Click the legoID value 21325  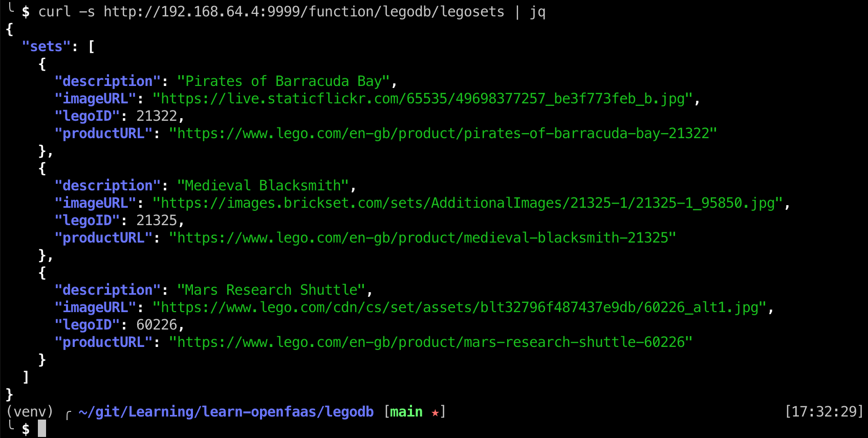click(x=157, y=221)
